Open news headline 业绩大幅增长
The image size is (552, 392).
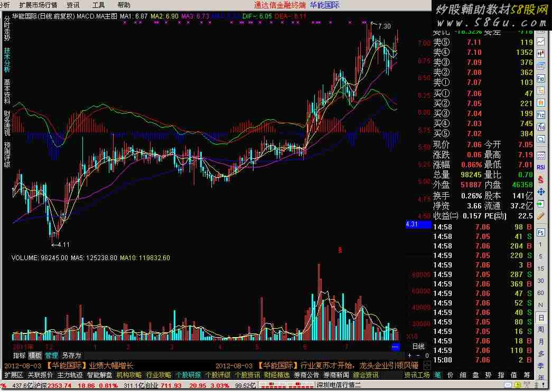point(111,366)
